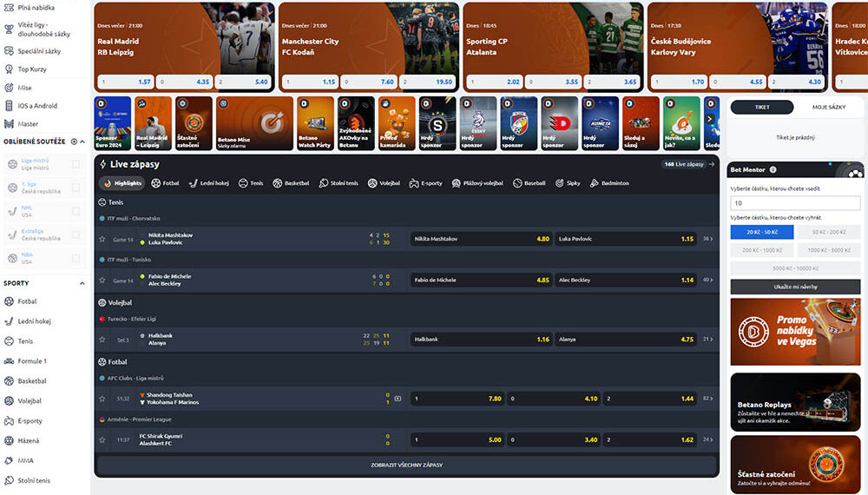Open Fotbal in the sports sidebar
Screen dimensions: 868x495
[x=27, y=301]
